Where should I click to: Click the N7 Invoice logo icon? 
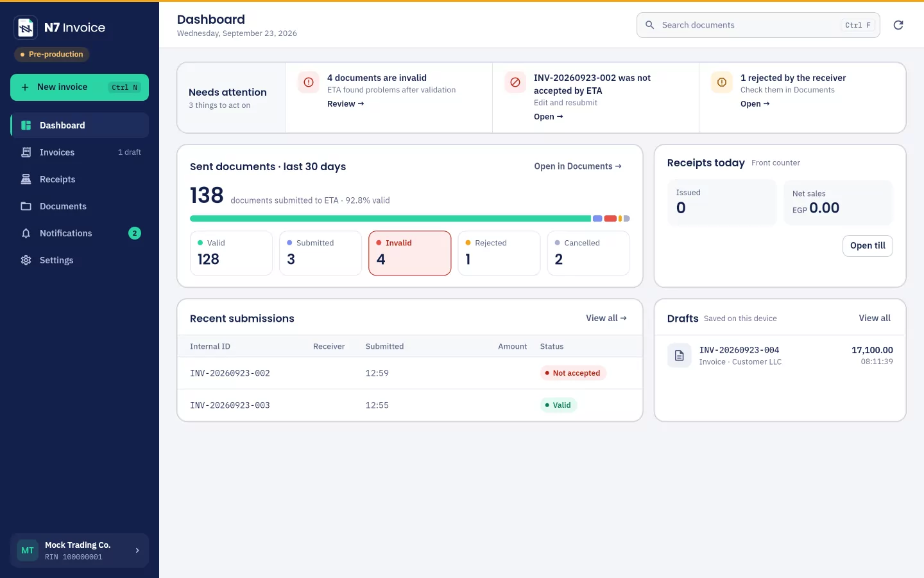[x=26, y=28]
